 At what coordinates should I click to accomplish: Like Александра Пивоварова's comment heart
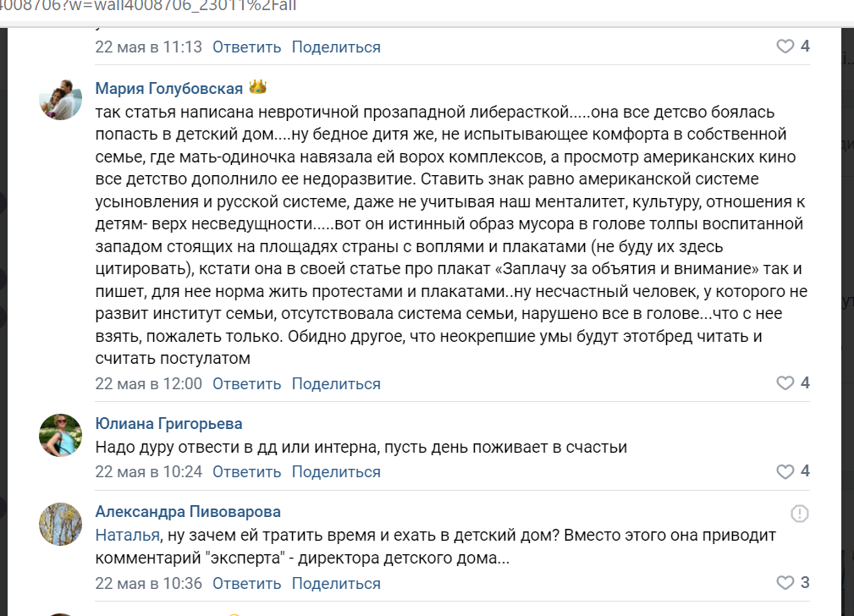(x=785, y=583)
